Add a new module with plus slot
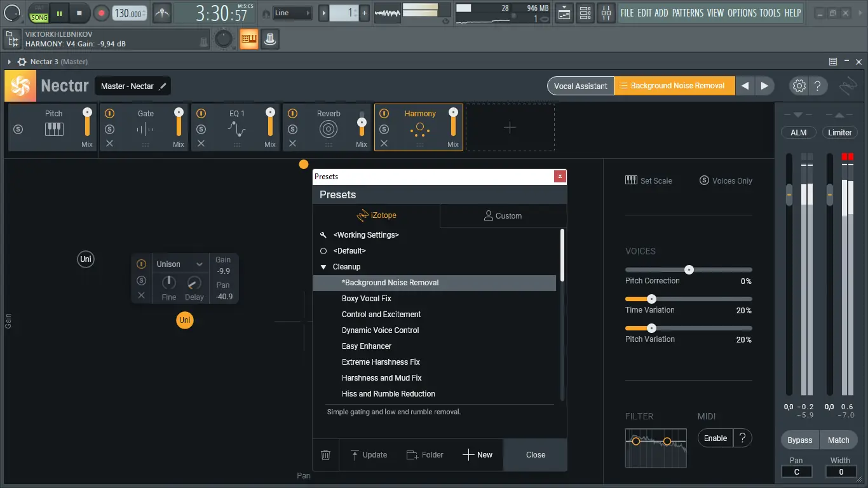 point(510,128)
